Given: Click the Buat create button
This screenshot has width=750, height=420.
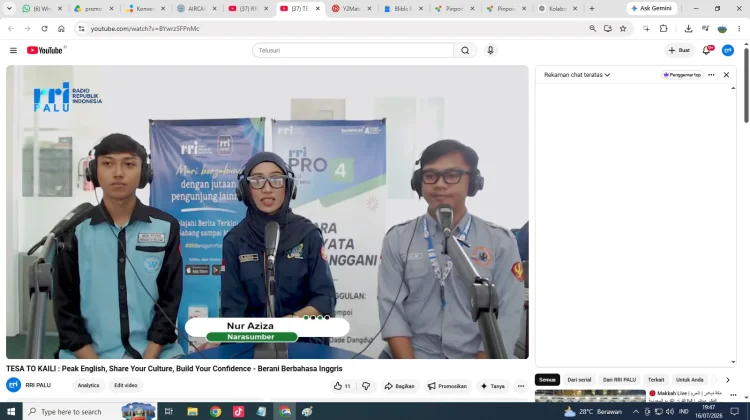Looking at the screenshot, I should coord(679,50).
